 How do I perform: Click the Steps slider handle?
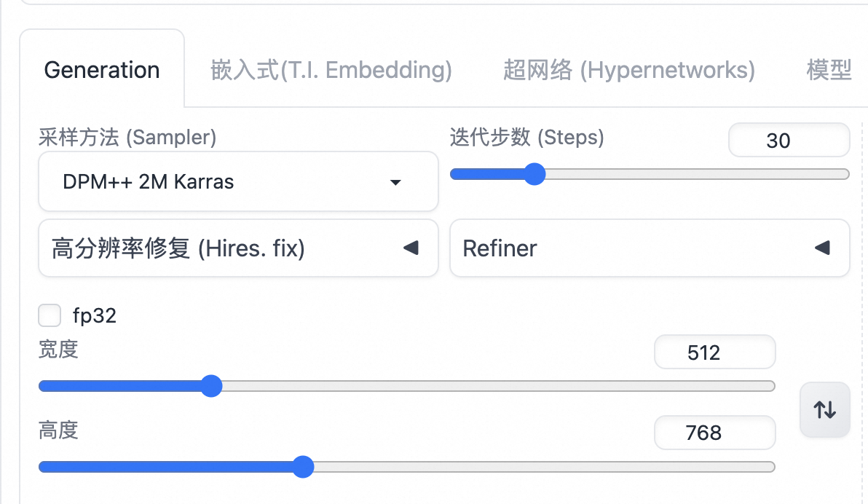[534, 174]
